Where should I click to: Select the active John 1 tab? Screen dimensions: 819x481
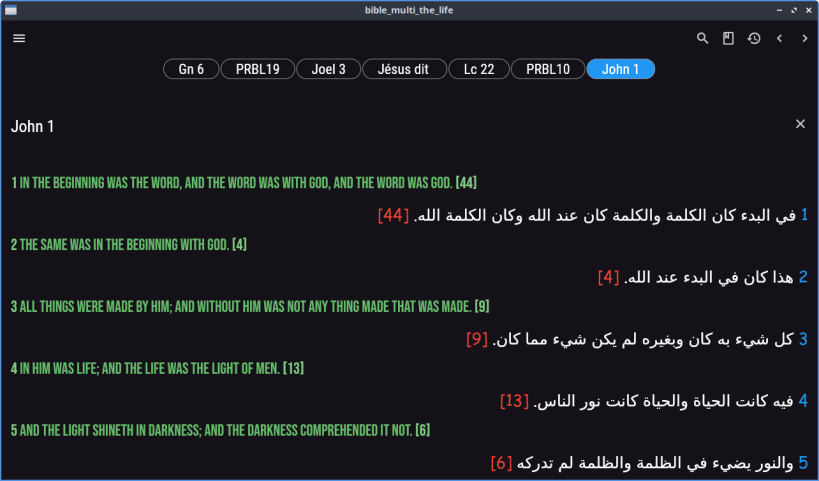pos(621,69)
